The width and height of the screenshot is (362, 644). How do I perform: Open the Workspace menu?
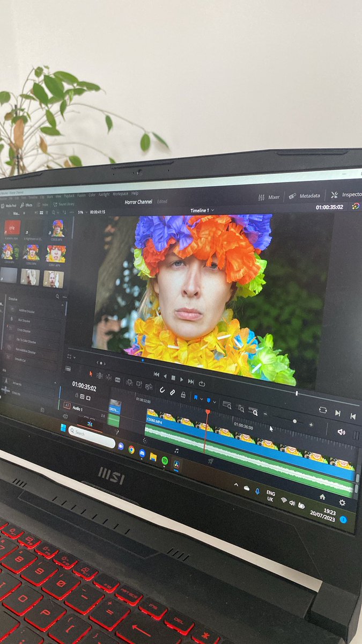120,194
